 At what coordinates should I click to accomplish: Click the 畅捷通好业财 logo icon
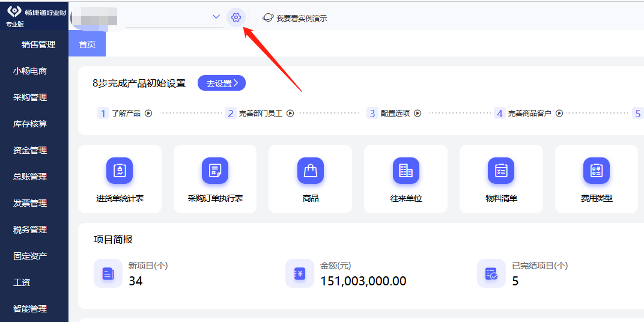[x=14, y=11]
